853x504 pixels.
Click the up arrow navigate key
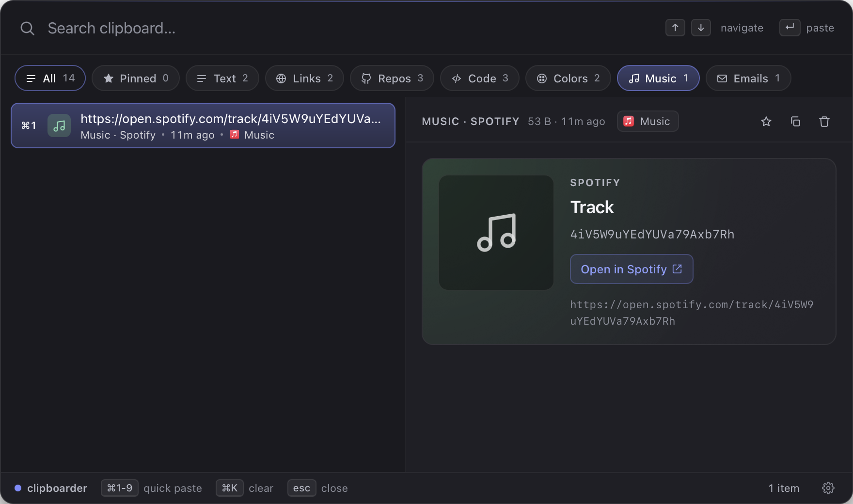pyautogui.click(x=675, y=28)
